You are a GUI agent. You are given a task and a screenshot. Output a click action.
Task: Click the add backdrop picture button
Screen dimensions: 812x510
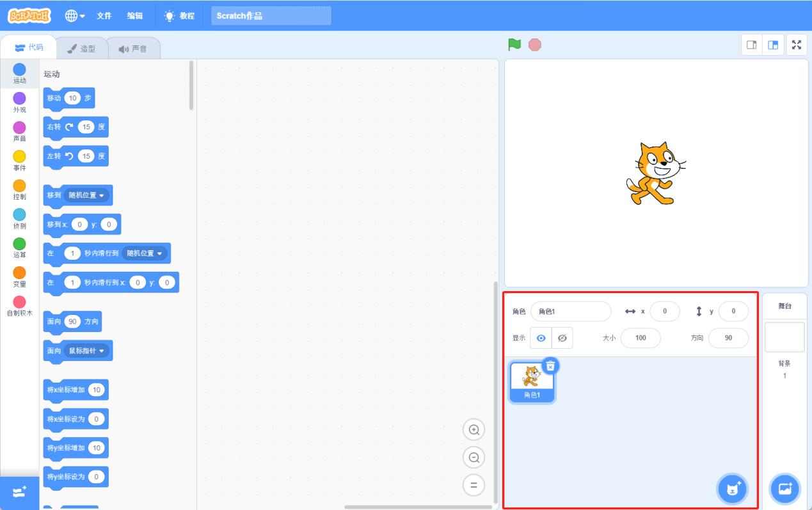pos(784,490)
